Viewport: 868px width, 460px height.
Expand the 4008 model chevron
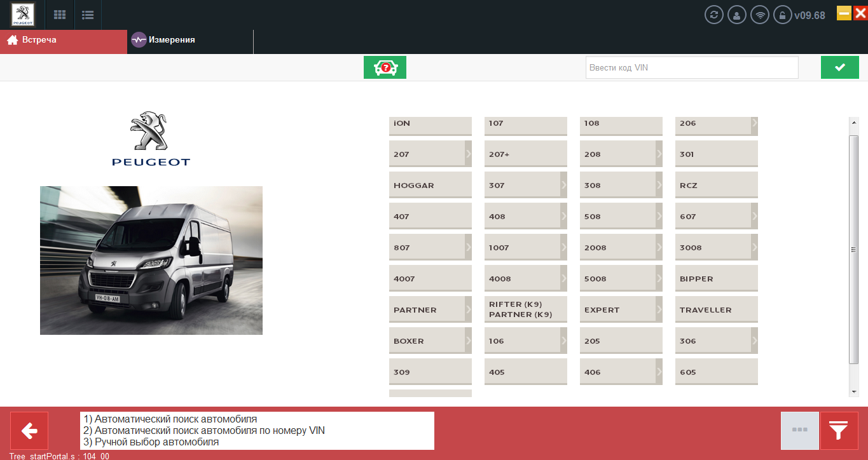[x=564, y=278]
